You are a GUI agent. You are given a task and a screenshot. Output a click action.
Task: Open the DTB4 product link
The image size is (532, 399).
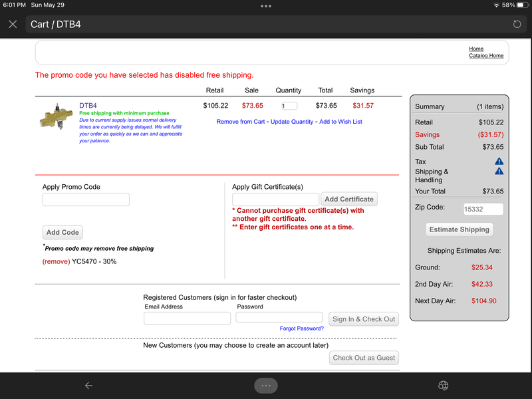click(88, 106)
